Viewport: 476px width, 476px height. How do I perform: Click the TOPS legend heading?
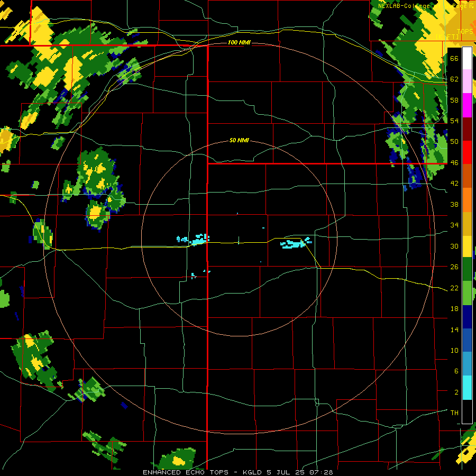pos(465,32)
